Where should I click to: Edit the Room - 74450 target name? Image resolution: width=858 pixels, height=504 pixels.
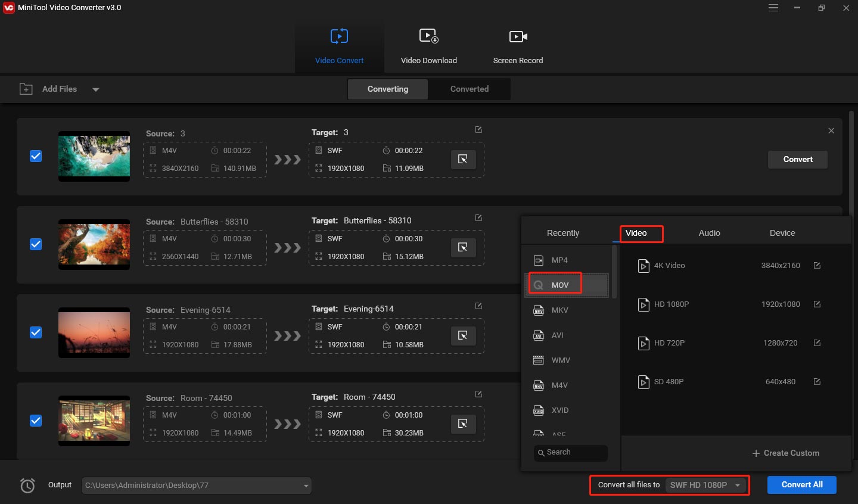coord(478,394)
